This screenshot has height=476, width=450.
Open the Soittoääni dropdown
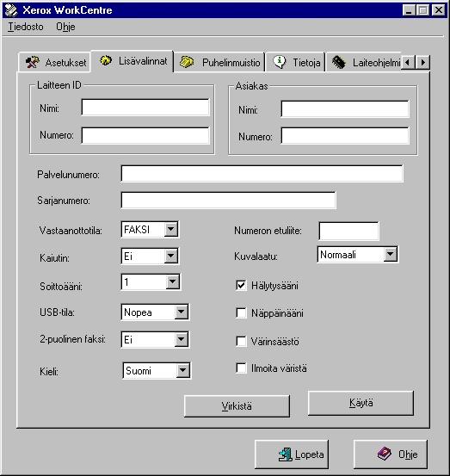(x=172, y=282)
